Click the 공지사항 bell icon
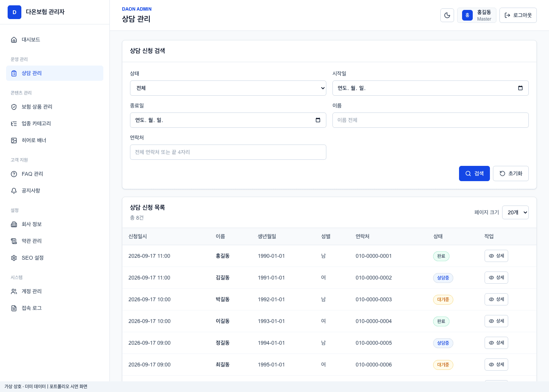The image size is (549, 392). 14,191
